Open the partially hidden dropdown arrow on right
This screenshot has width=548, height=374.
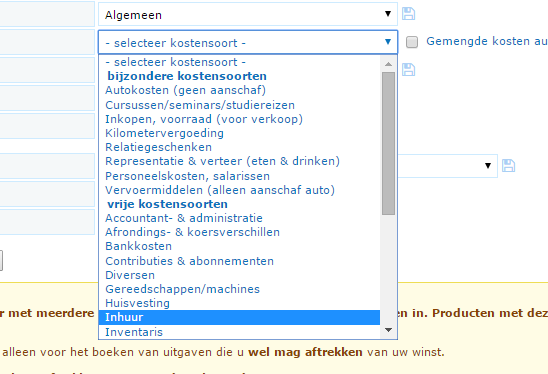pyautogui.click(x=488, y=166)
